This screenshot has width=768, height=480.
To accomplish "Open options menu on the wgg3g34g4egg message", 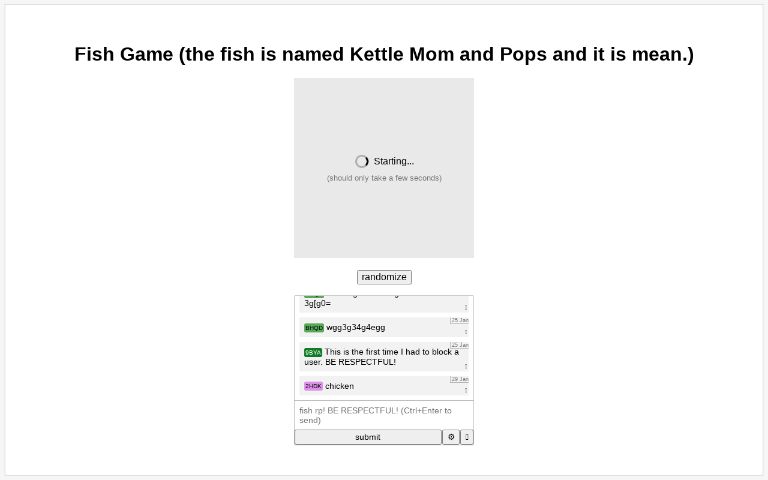I will [466, 332].
